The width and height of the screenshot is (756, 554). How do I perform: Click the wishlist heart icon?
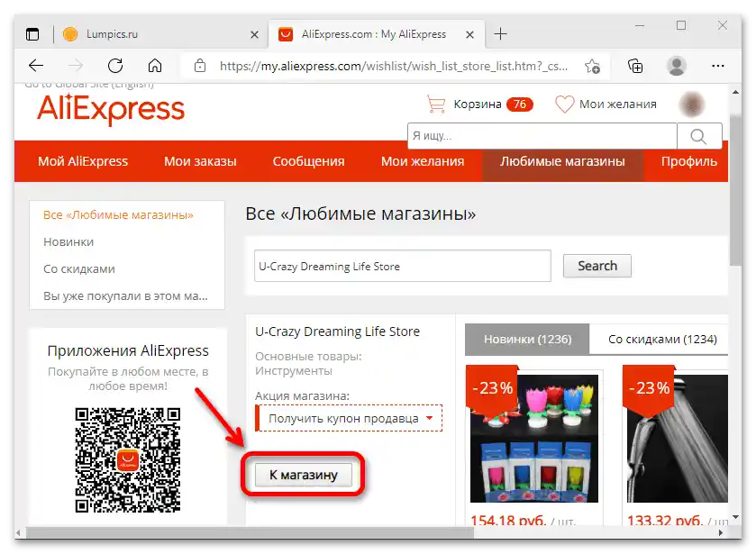tap(565, 104)
